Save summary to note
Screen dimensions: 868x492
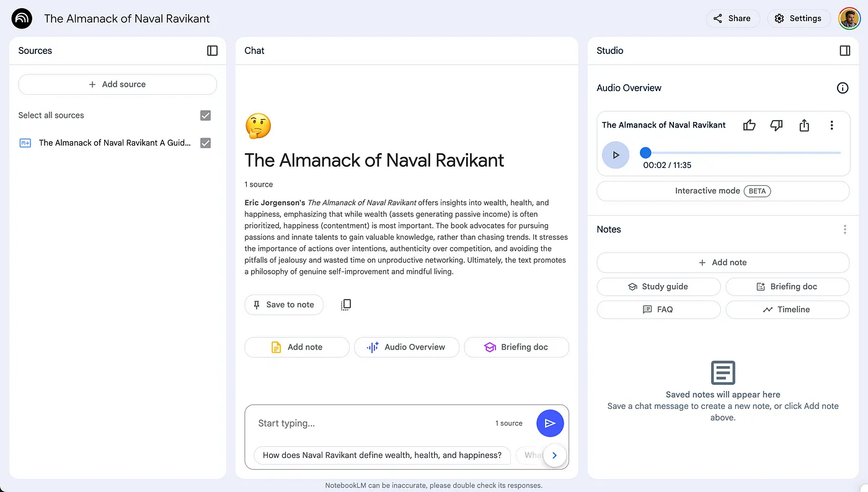284,305
